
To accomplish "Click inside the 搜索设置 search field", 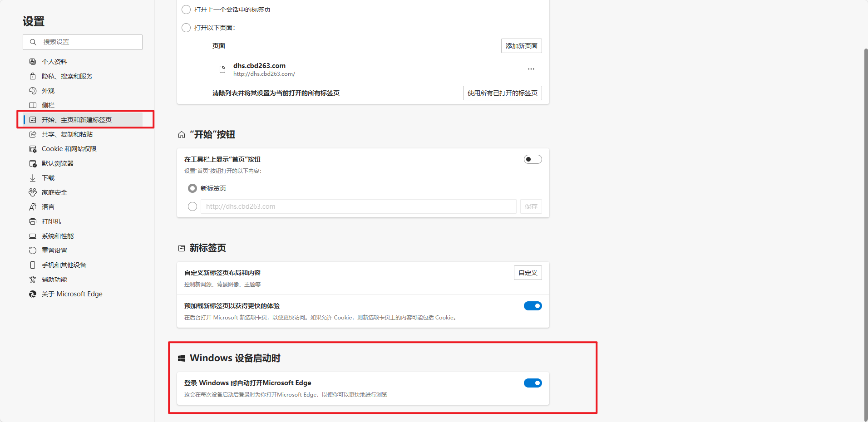I will click(x=82, y=42).
